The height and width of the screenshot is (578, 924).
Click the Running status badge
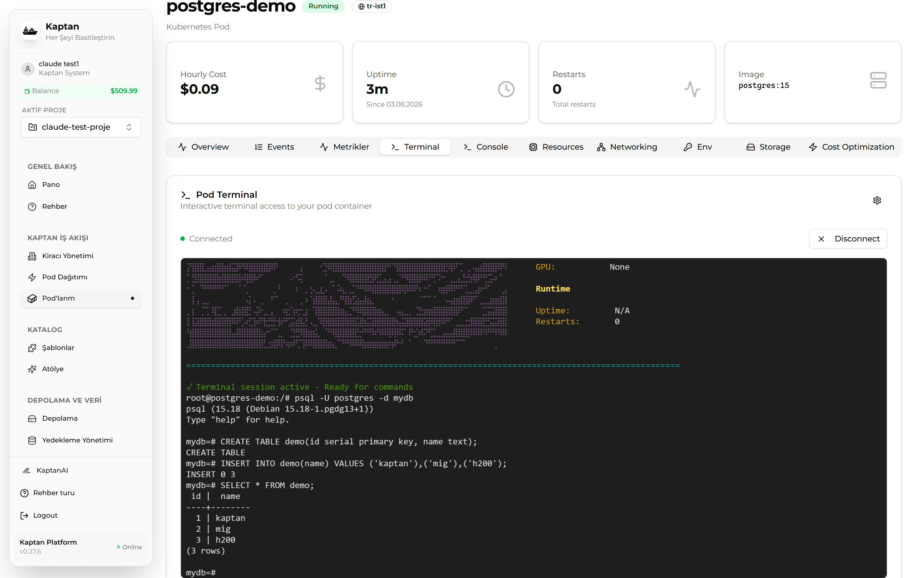[x=323, y=6]
